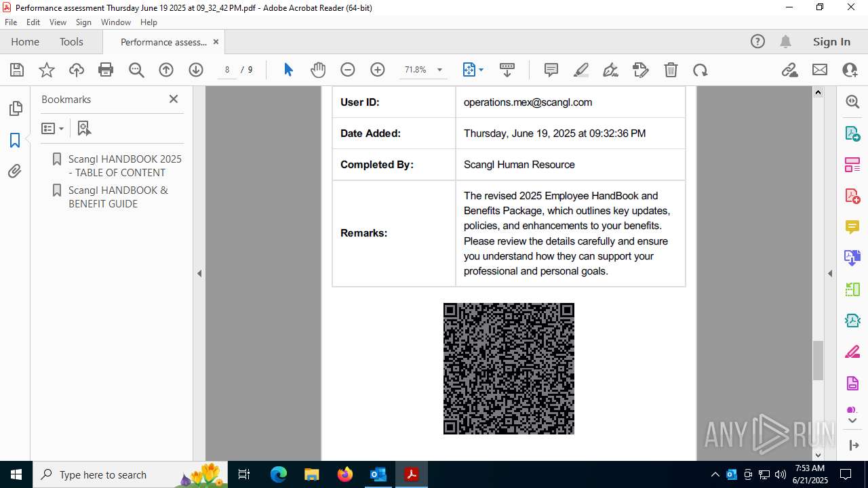Collapse the right tools pane
This screenshot has height=488, width=868.
coord(830,274)
